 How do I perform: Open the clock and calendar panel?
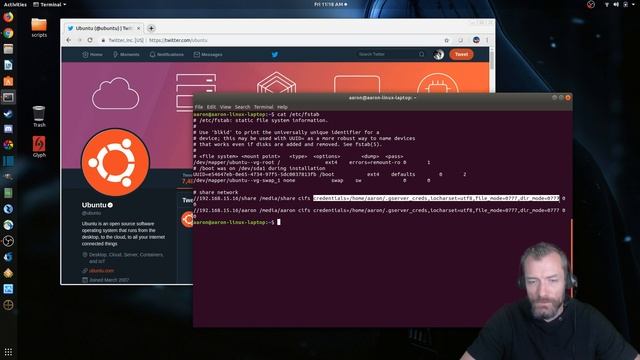tap(331, 4)
